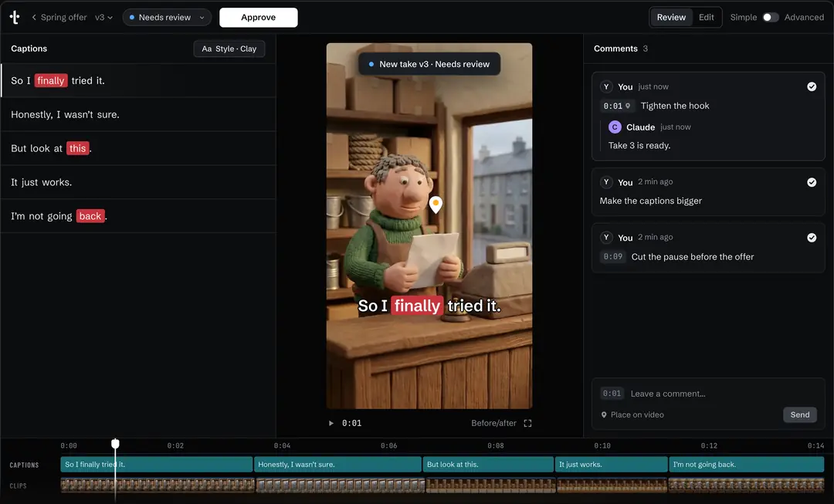Click the New take v3 Needs review badge
This screenshot has height=504, width=834.
[x=429, y=64]
